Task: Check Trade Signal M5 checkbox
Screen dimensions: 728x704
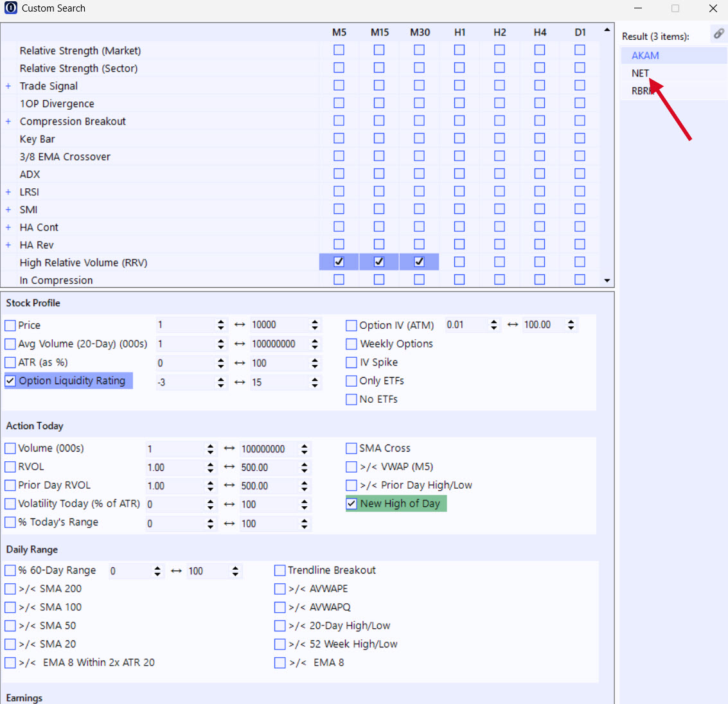Action: pos(339,85)
